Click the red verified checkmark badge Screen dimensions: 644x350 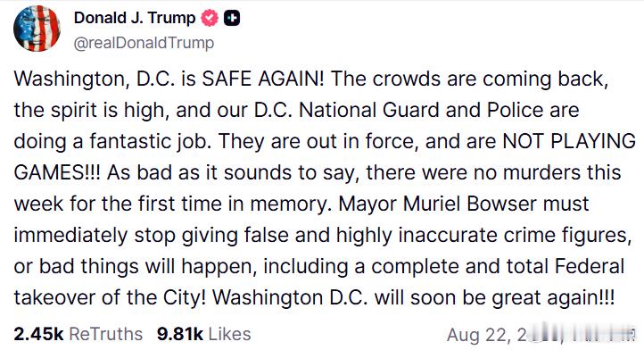210,18
